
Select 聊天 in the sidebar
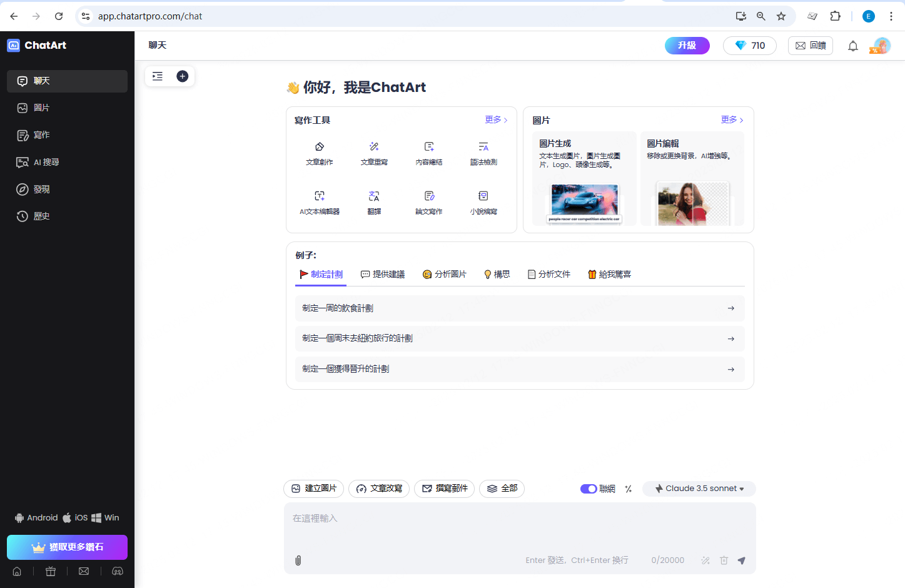tap(67, 81)
